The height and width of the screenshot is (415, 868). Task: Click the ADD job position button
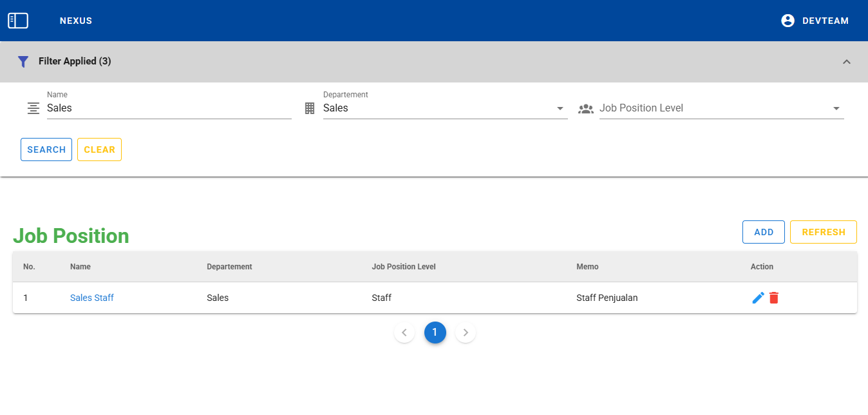click(763, 232)
